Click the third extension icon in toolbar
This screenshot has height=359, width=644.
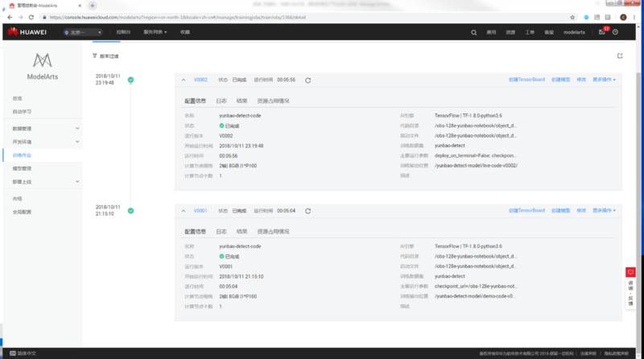click(608, 17)
